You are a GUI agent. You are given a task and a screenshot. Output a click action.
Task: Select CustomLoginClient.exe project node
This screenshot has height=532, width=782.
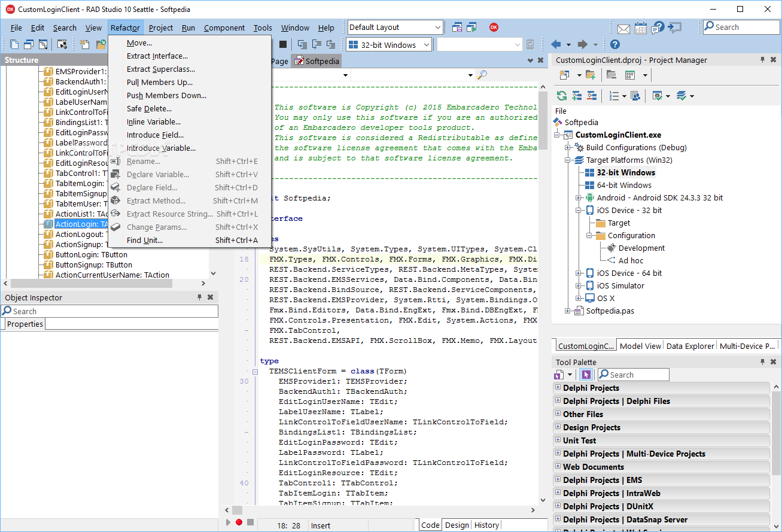[x=618, y=135]
